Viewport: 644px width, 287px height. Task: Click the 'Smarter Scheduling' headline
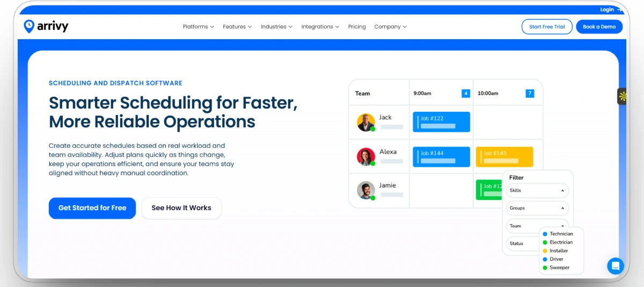pyautogui.click(x=173, y=112)
